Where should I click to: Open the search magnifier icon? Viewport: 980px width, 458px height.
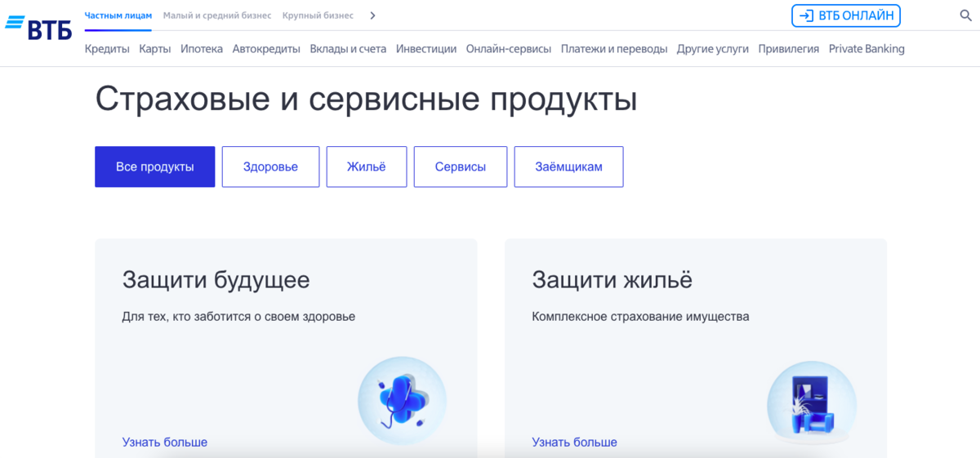(965, 16)
